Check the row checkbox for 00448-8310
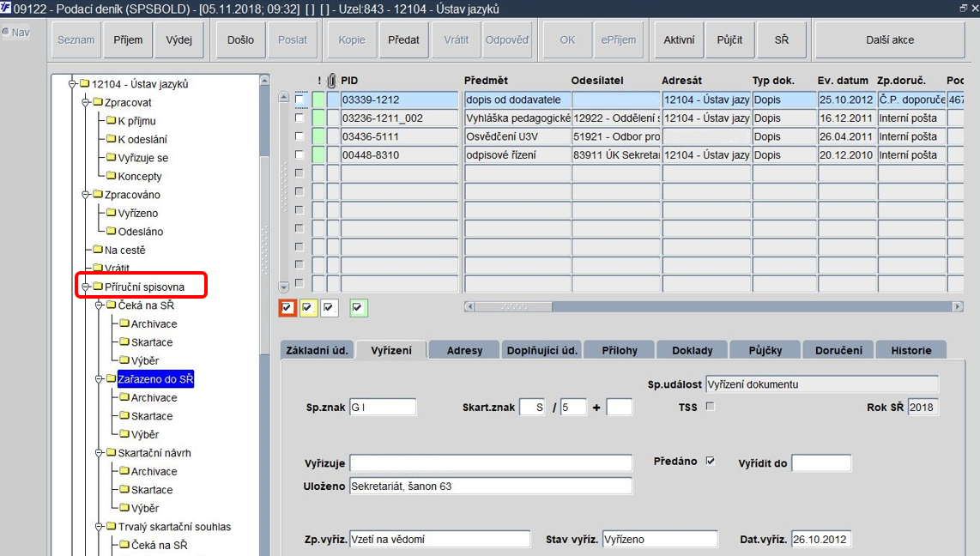Image resolution: width=980 pixels, height=556 pixels. [299, 154]
